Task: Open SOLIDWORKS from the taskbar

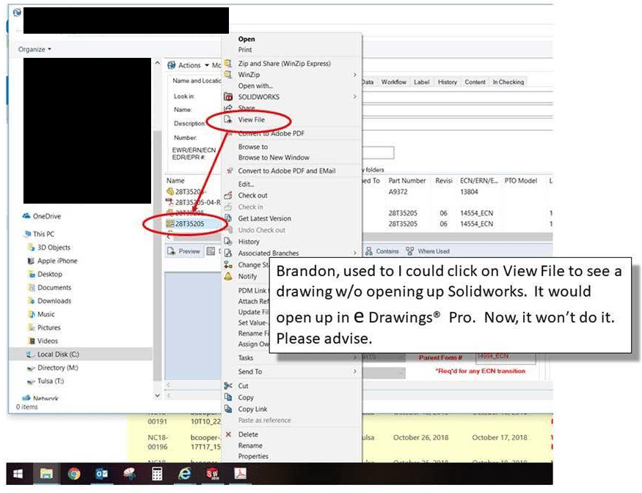Action: click(212, 474)
